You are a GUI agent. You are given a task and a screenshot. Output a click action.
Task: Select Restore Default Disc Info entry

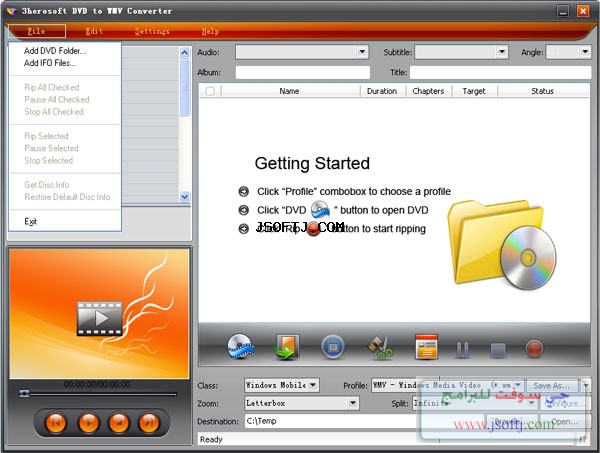click(x=67, y=197)
